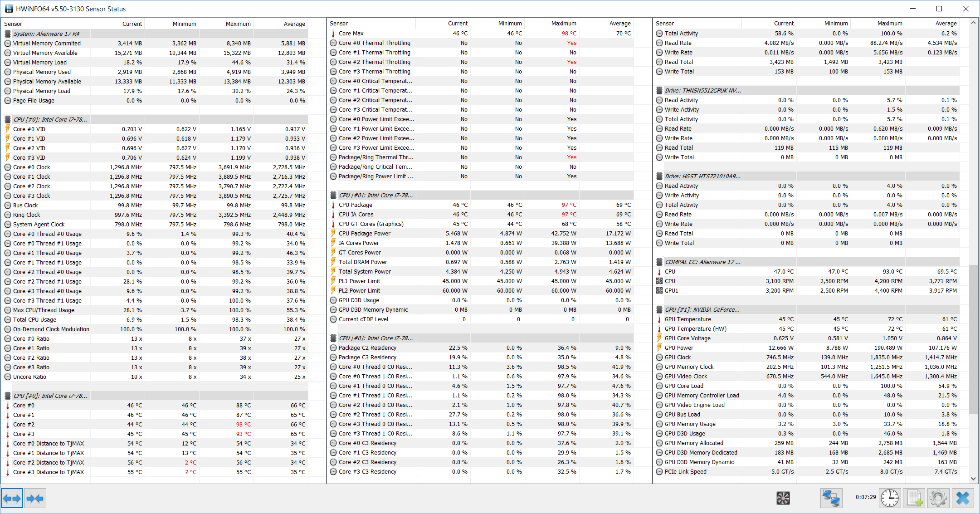The image size is (980, 514).
Task: Select the GPU [#1]: NVIDIA GeForce header
Action: 702,309
